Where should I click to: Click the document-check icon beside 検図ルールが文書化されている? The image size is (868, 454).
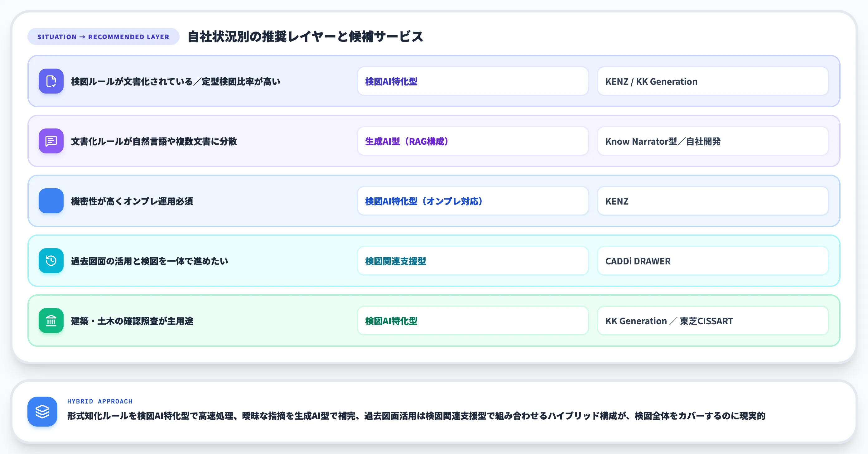pyautogui.click(x=51, y=81)
